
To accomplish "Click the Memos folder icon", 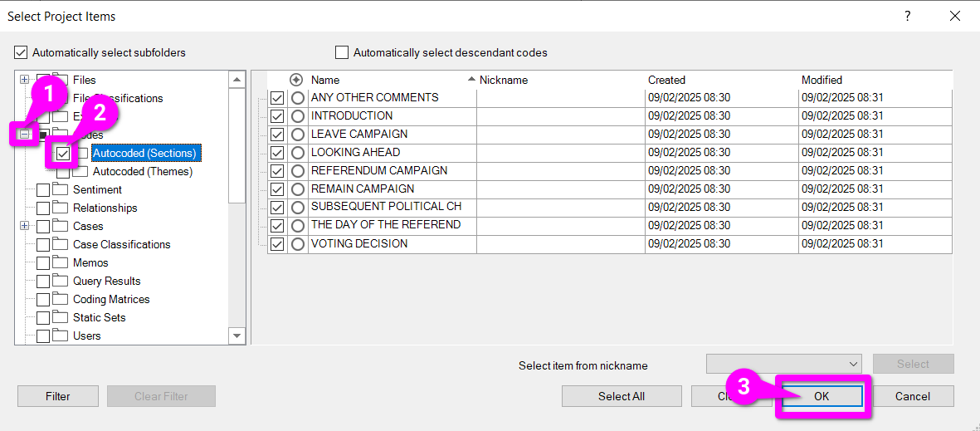I will tap(60, 263).
